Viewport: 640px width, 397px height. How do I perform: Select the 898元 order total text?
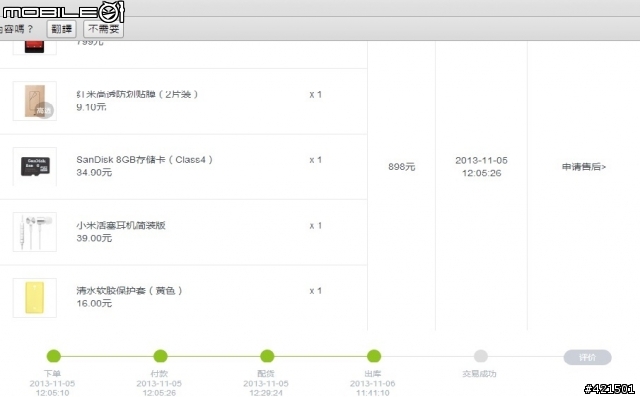pos(402,167)
